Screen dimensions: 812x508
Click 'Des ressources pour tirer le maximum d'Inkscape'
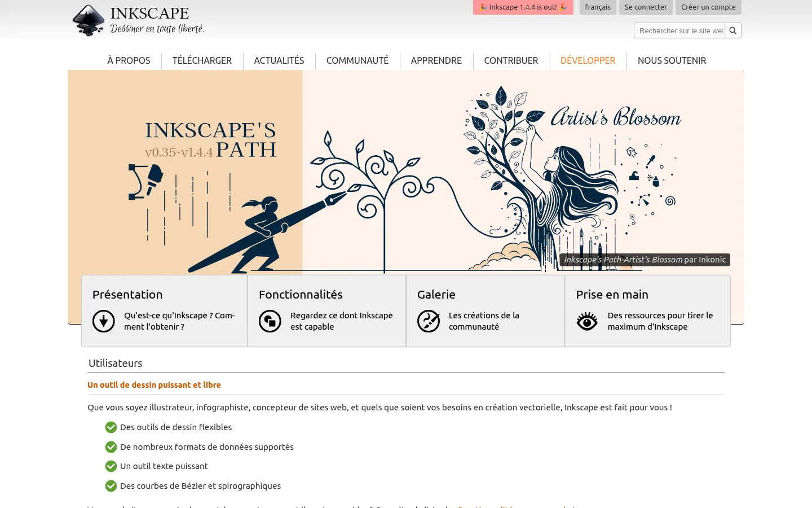pos(660,321)
